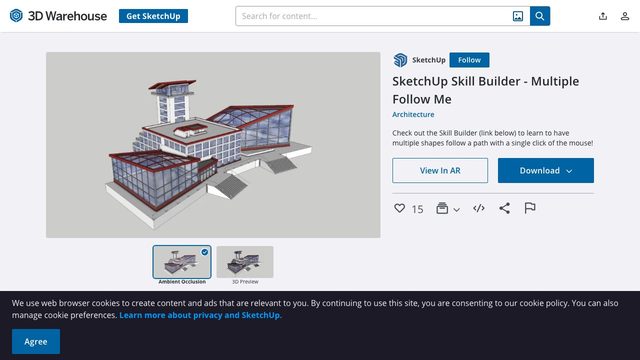Image resolution: width=640 pixels, height=360 pixels.
Task: Click the 15 likes count
Action: 417,209
